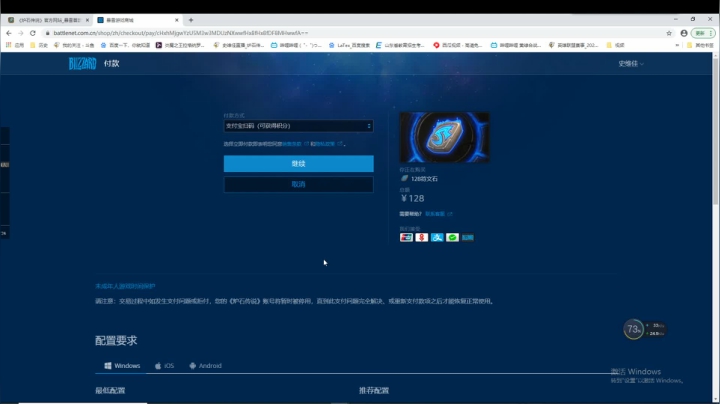Open the LaTeX bookmark
This screenshot has width=720, height=404.
(349, 45)
